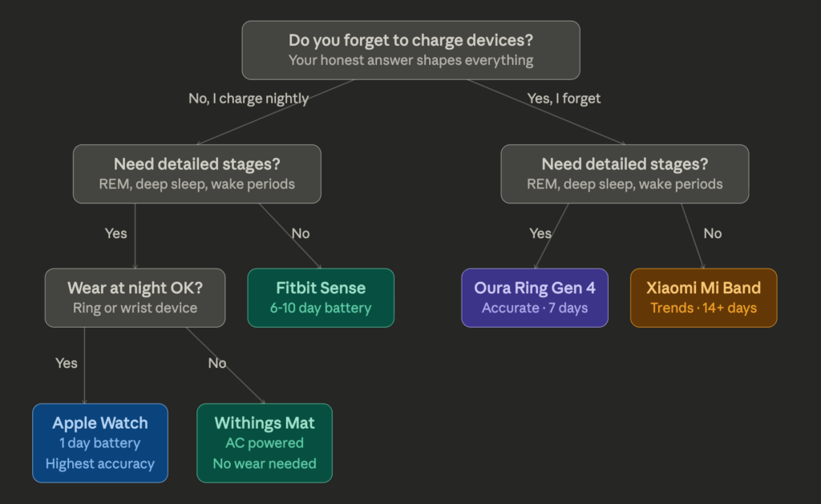The width and height of the screenshot is (821, 504).
Task: Select the Apple Watch result box
Action: [100, 443]
